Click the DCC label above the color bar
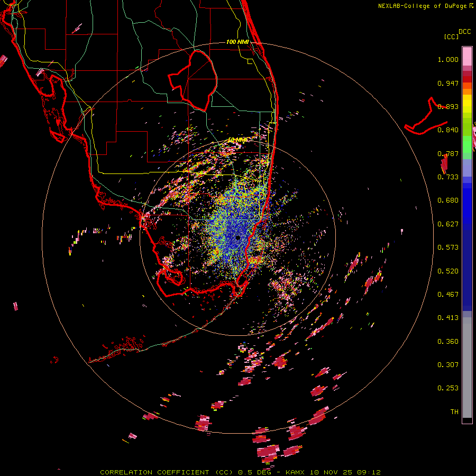Viewport: 476px width, 476px height. [x=464, y=32]
